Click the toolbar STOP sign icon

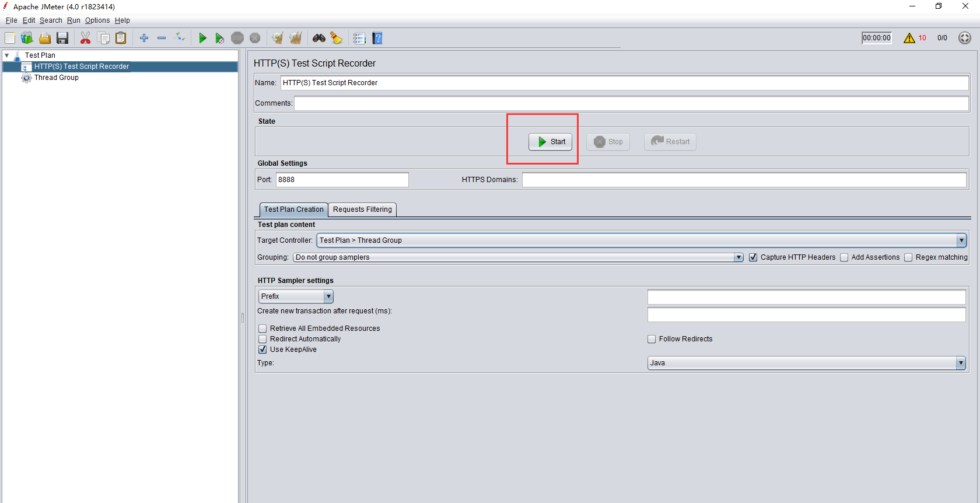(x=237, y=38)
